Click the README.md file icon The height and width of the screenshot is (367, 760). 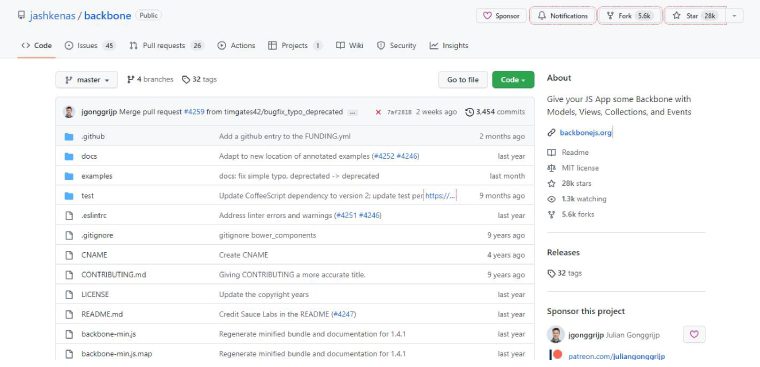pyautogui.click(x=69, y=314)
